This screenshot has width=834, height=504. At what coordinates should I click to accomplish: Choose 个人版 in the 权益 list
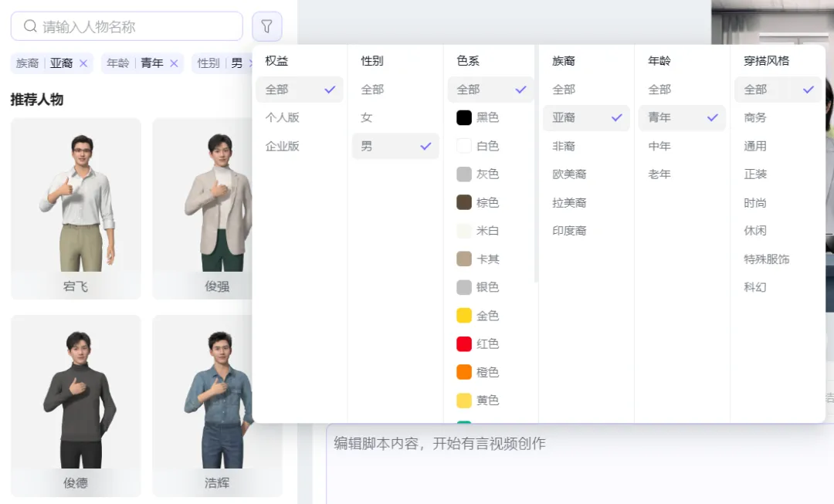(x=283, y=118)
